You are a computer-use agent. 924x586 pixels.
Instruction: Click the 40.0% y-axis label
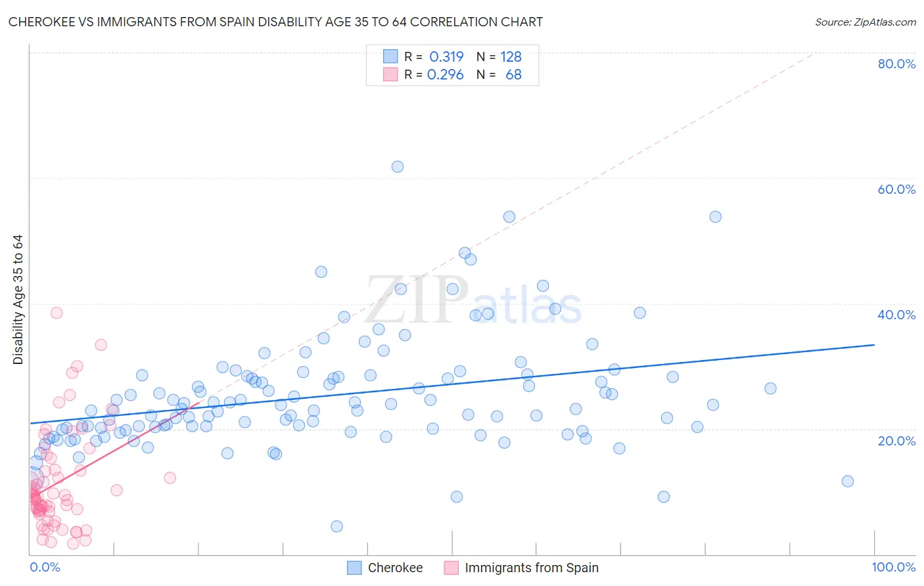(x=896, y=315)
